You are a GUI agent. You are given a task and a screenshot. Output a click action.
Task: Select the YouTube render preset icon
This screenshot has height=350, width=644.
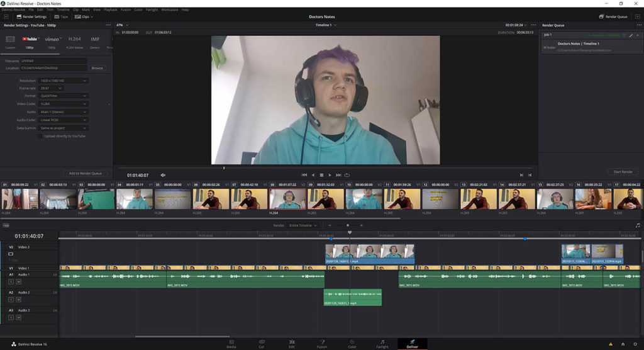30,39
